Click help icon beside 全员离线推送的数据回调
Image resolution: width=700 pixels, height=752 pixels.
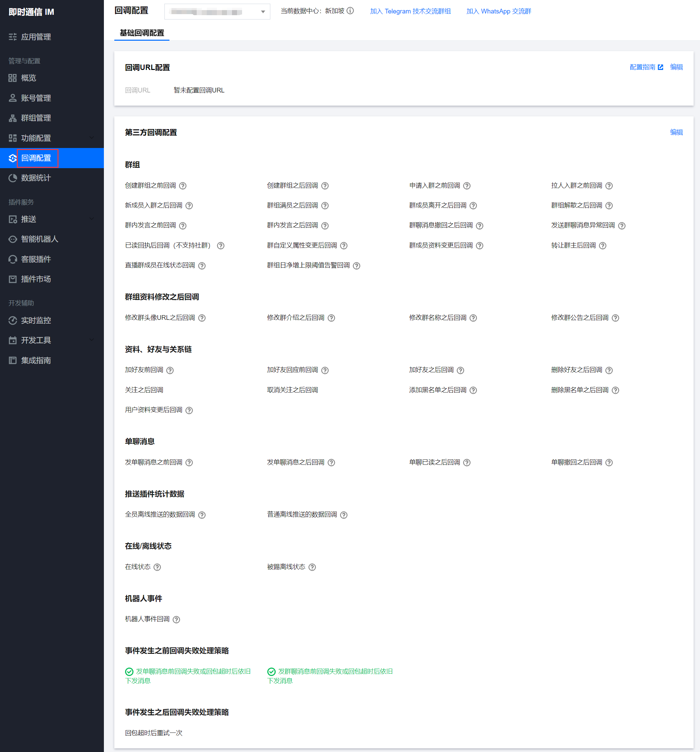point(202,515)
